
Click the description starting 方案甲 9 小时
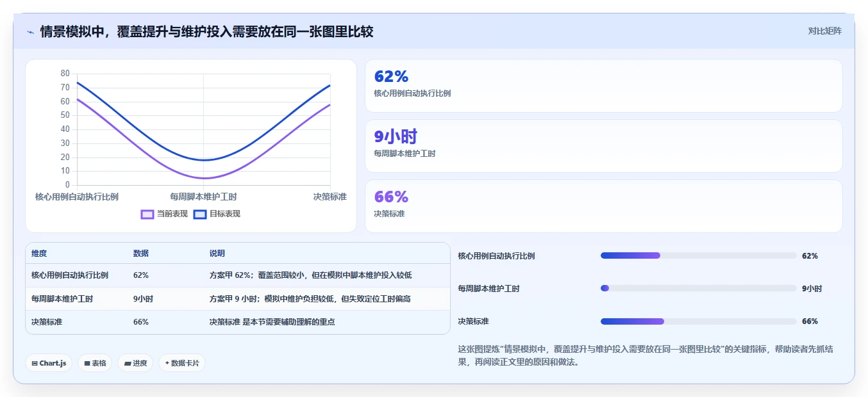310,299
